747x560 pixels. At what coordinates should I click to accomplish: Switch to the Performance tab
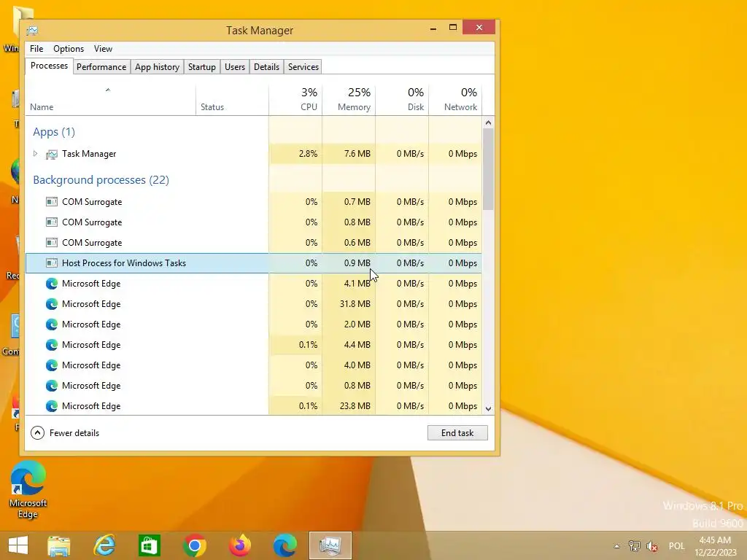point(101,67)
